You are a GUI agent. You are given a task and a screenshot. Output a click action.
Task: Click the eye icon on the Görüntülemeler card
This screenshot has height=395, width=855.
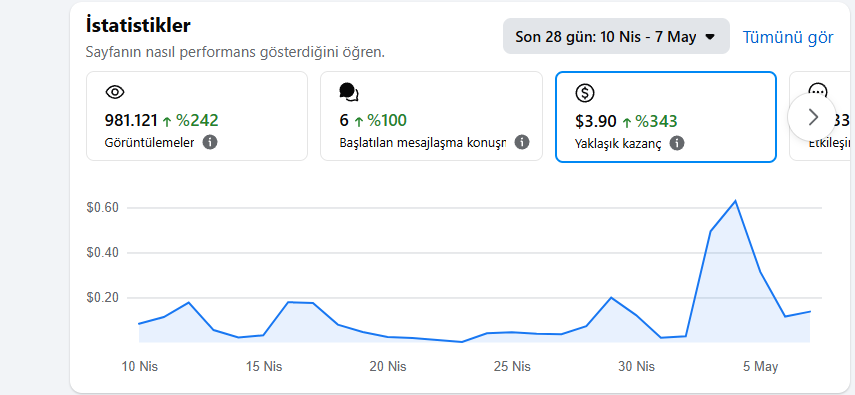[x=115, y=92]
